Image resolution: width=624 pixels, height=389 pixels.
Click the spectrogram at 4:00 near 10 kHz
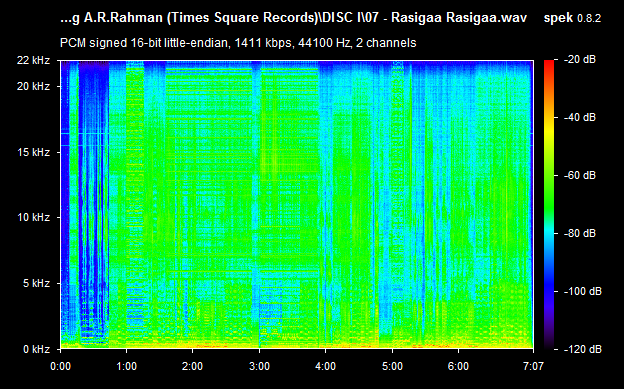(x=326, y=217)
